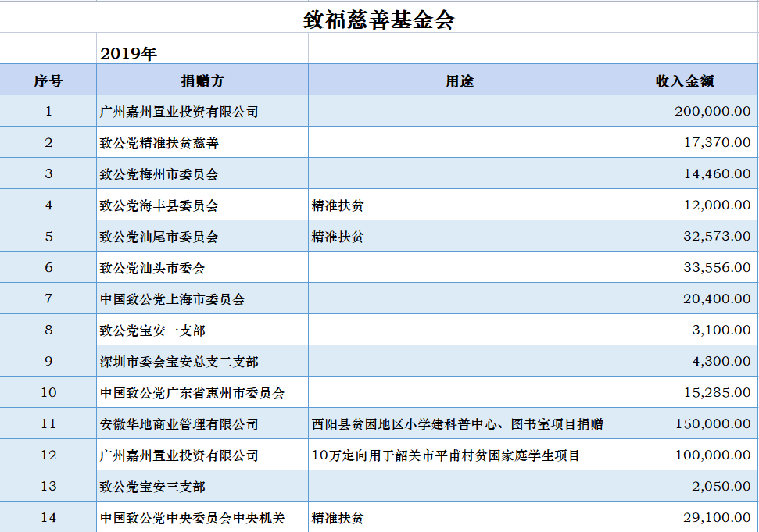Select amount cell 33,556.00
759x532 pixels.
coord(684,267)
